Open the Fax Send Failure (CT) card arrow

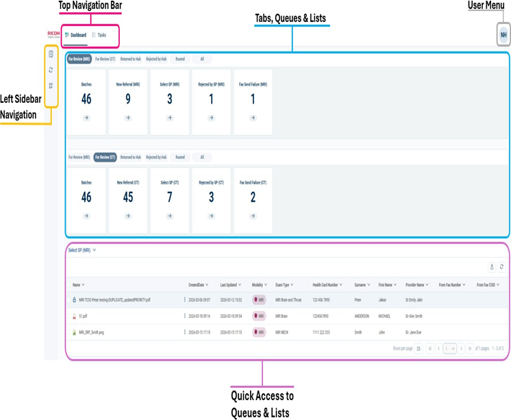[x=253, y=216]
